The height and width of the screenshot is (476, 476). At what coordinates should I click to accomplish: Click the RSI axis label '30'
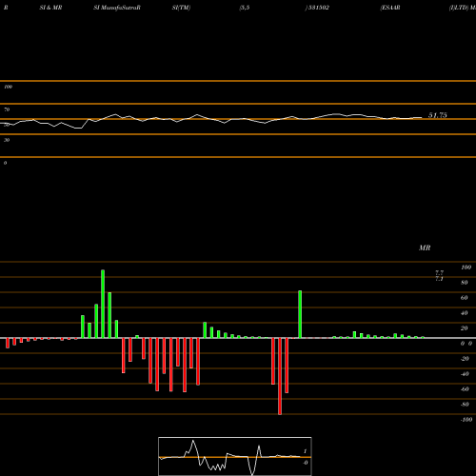coord(7,140)
